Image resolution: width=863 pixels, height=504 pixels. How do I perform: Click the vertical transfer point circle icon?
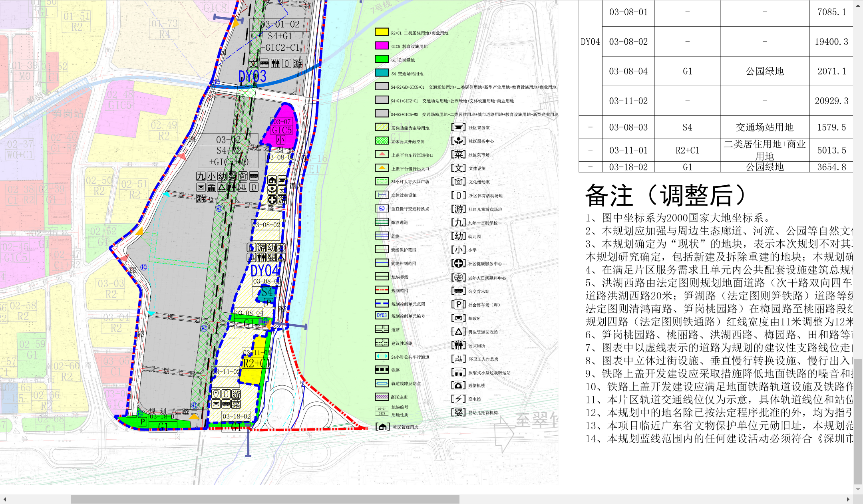click(x=382, y=208)
